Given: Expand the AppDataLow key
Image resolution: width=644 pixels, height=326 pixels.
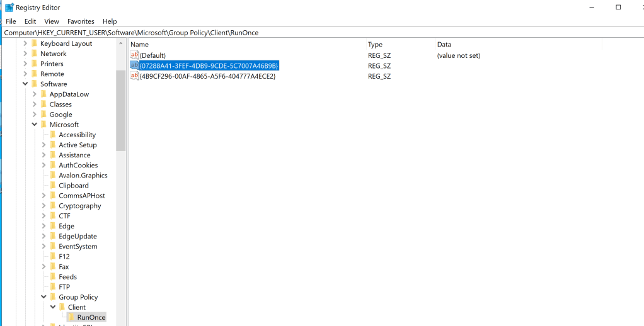Looking at the screenshot, I should (x=35, y=94).
